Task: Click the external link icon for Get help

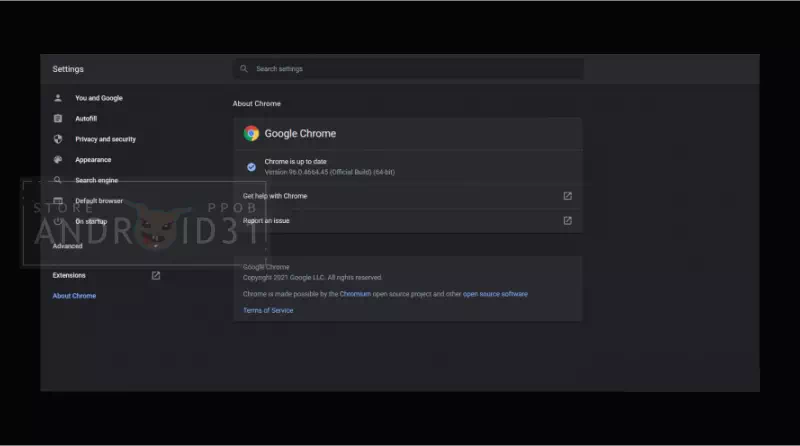Action: tap(567, 196)
